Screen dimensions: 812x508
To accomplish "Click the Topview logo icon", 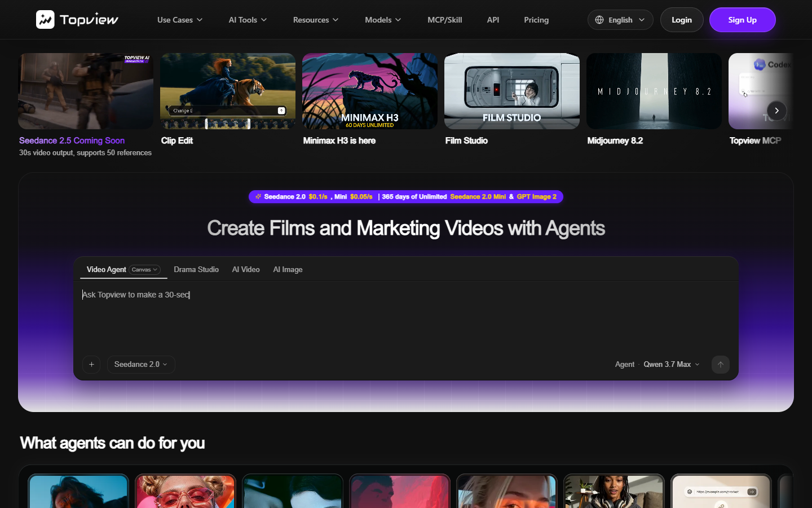I will (45, 20).
